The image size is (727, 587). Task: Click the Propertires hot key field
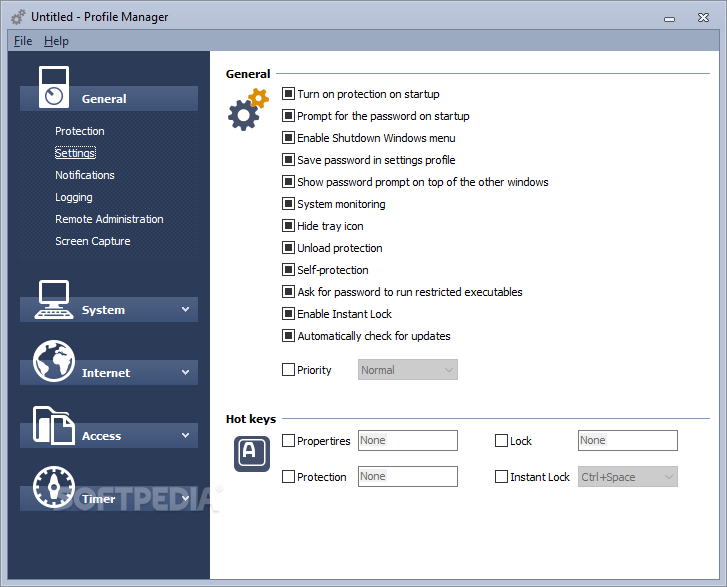(408, 440)
